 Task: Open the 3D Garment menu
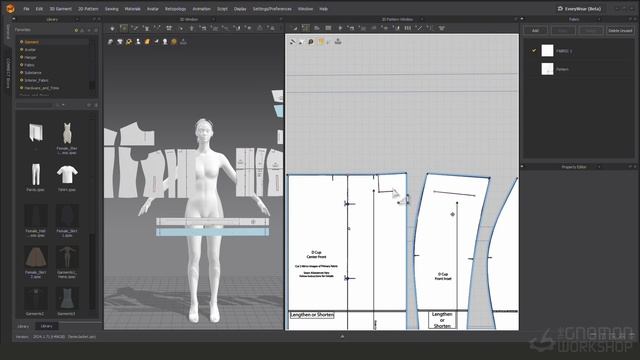coord(60,9)
